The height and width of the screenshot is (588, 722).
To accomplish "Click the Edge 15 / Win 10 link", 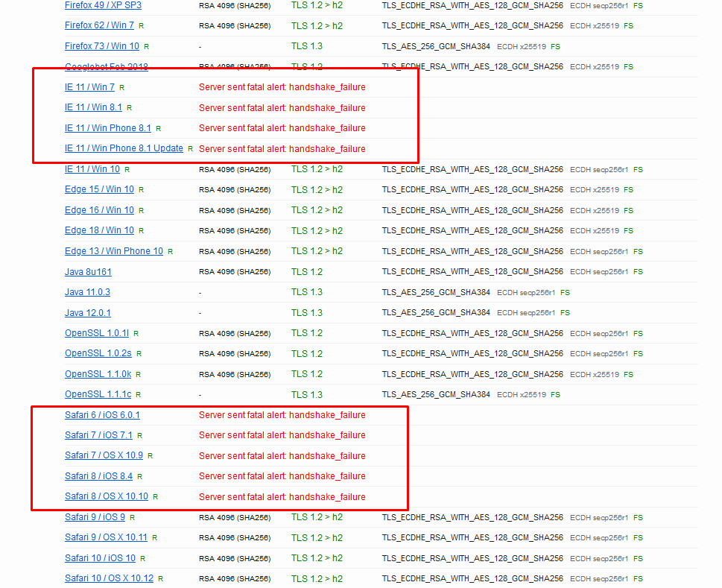I will tap(99, 189).
